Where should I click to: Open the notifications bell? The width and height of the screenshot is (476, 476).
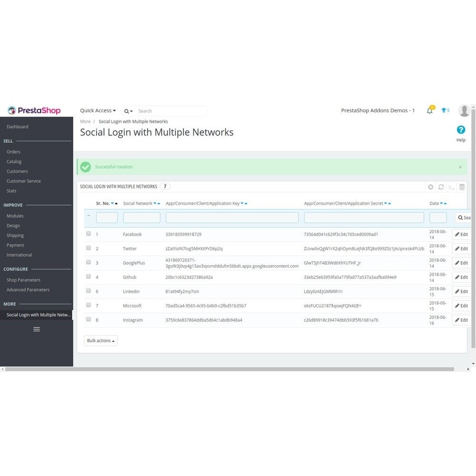click(430, 110)
